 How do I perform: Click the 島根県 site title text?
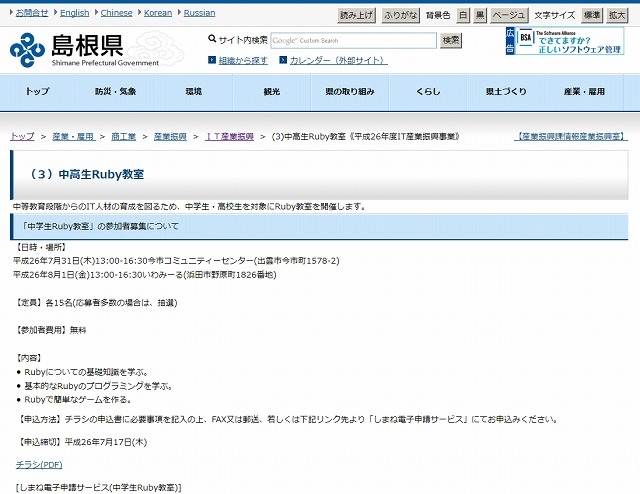click(87, 45)
